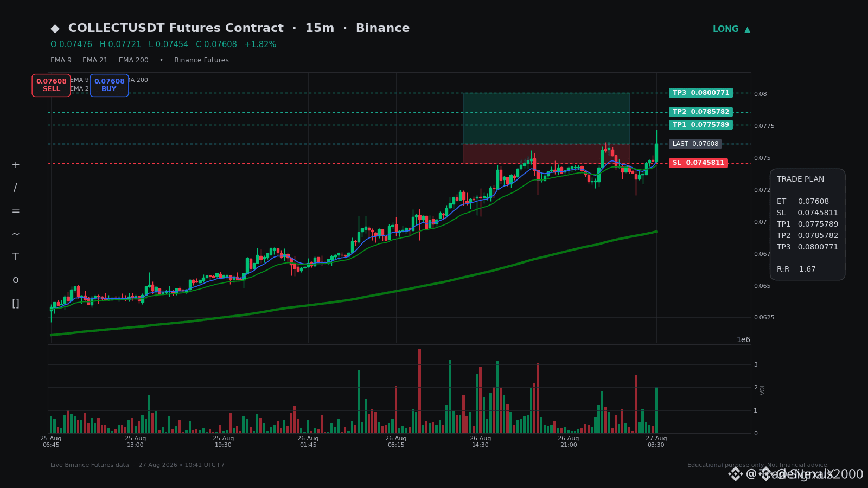The image size is (868, 488).
Task: Click the red stop-loss zone on chart
Action: pos(546,153)
